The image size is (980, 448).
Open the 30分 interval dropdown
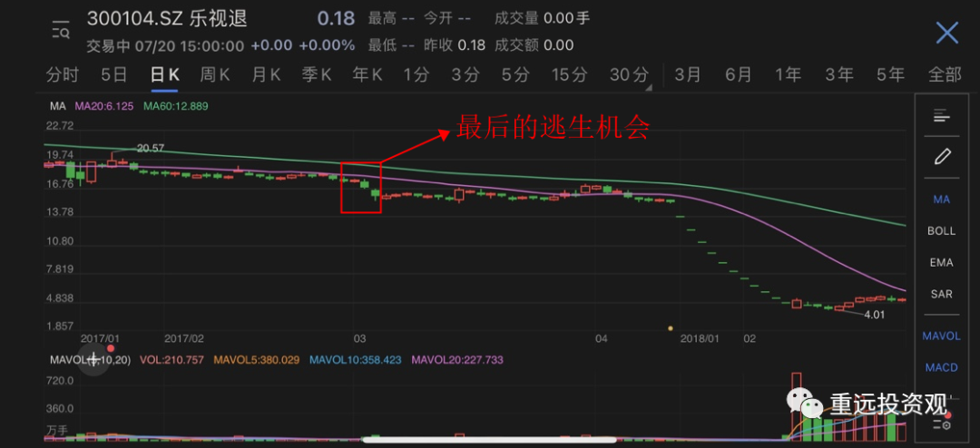(630, 75)
